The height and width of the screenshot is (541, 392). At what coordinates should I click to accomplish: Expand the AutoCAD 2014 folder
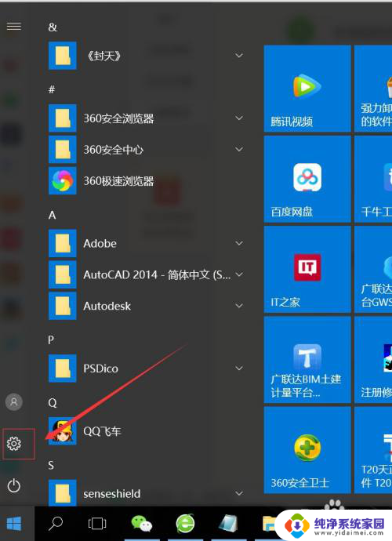[x=239, y=274]
